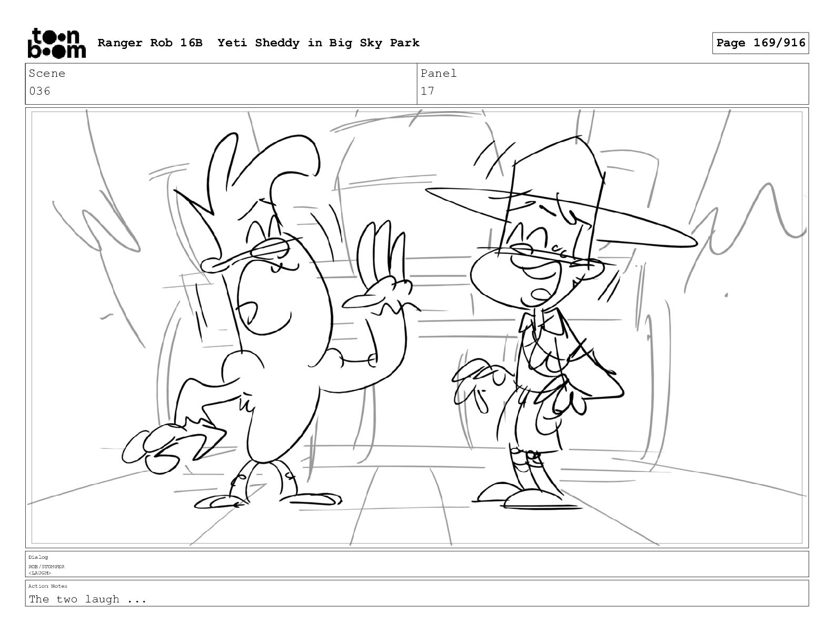Image resolution: width=834 pixels, height=644 pixels.
Task: Click the 'Scene' label
Action: click(x=47, y=74)
